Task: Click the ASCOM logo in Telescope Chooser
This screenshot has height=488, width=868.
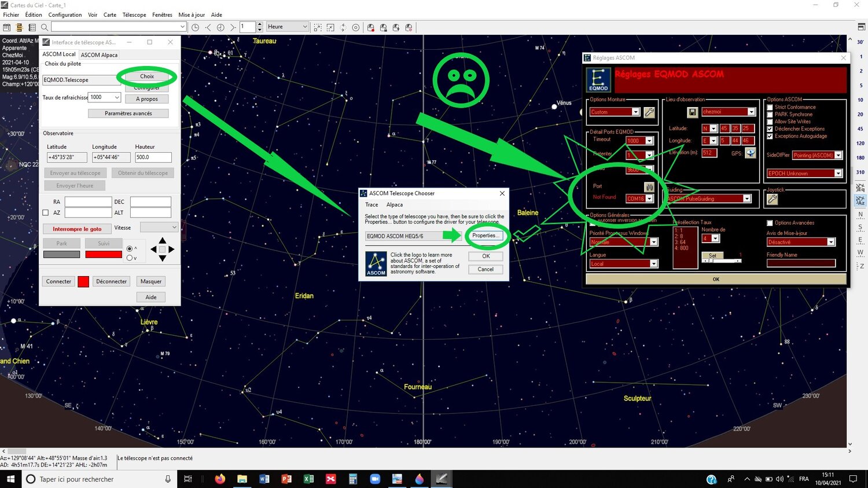Action: pos(376,264)
